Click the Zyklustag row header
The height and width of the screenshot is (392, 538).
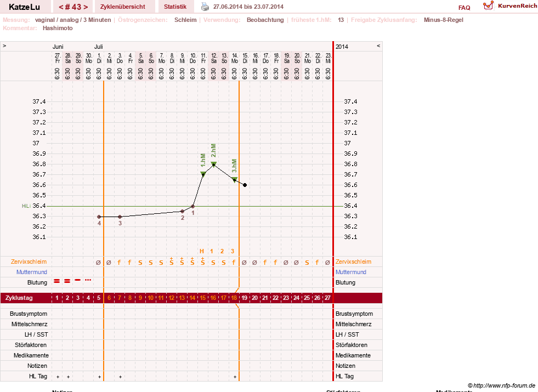(x=19, y=298)
